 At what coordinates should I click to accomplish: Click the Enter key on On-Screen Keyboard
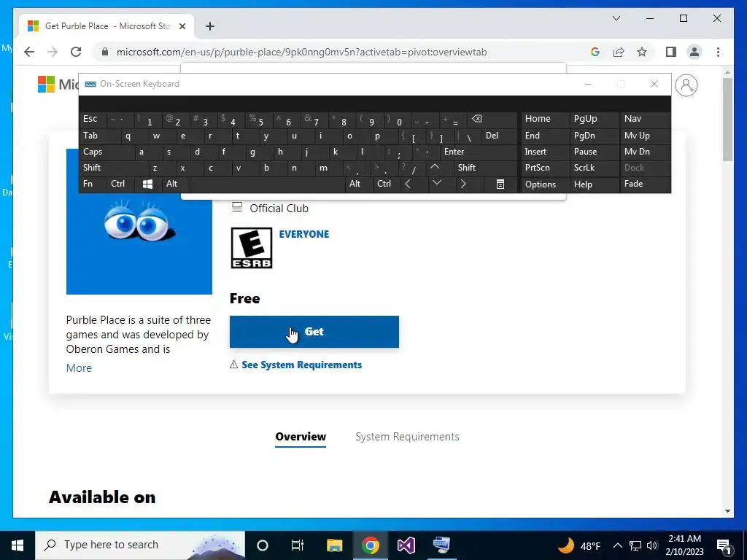[x=478, y=152]
